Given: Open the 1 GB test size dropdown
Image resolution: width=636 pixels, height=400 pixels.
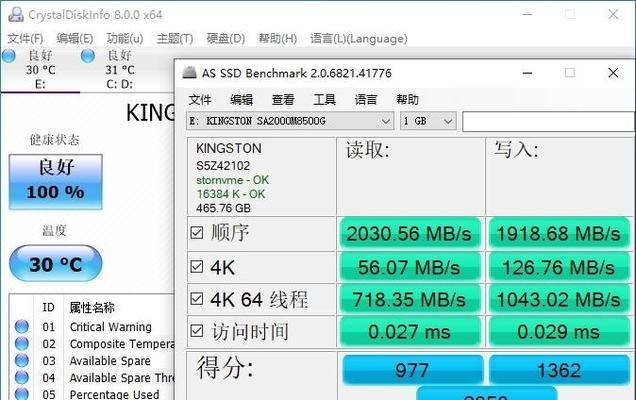Looking at the screenshot, I should click(428, 121).
